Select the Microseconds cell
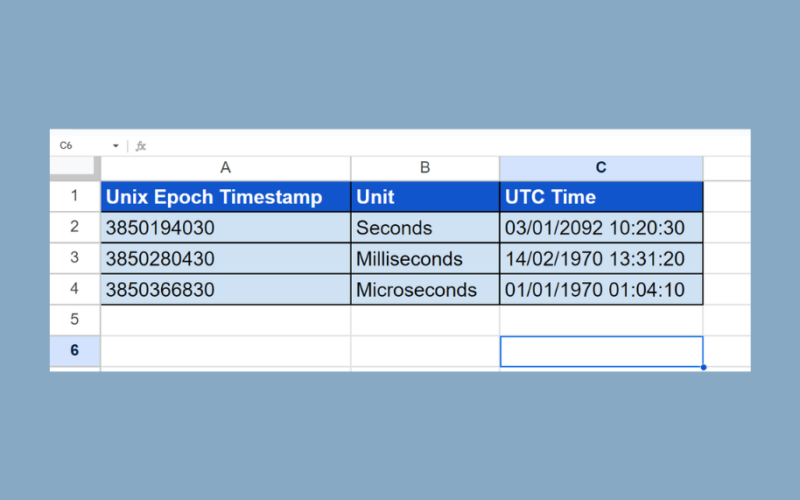800x500 pixels. tap(425, 290)
